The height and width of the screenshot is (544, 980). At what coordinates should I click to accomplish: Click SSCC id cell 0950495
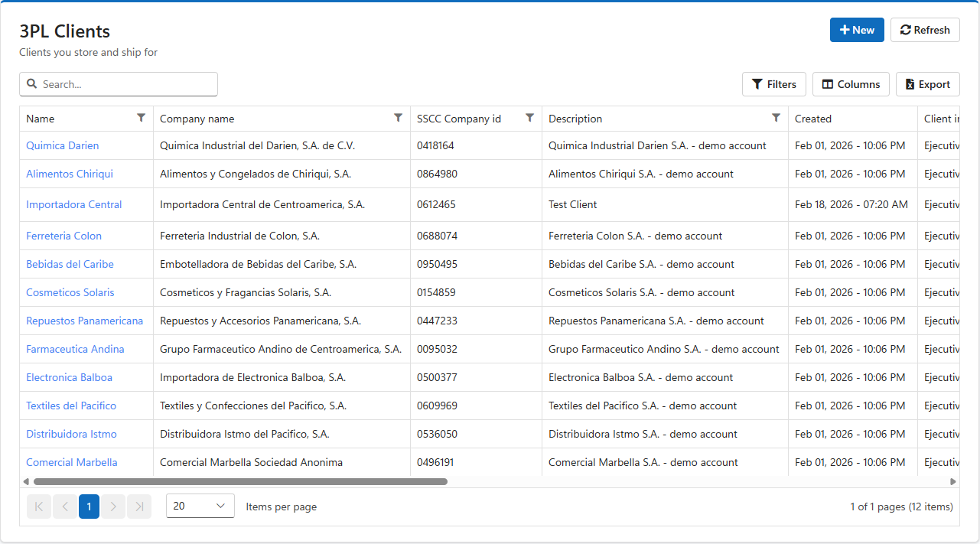tap(476, 264)
